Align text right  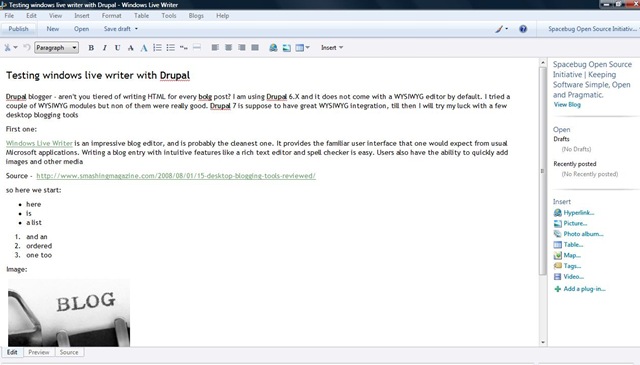tap(242, 48)
